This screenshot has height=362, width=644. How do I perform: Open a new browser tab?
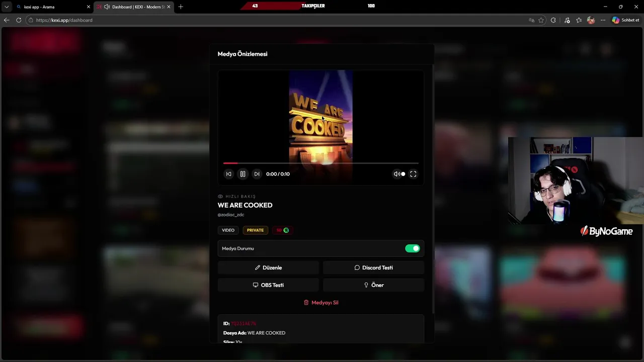181,7
